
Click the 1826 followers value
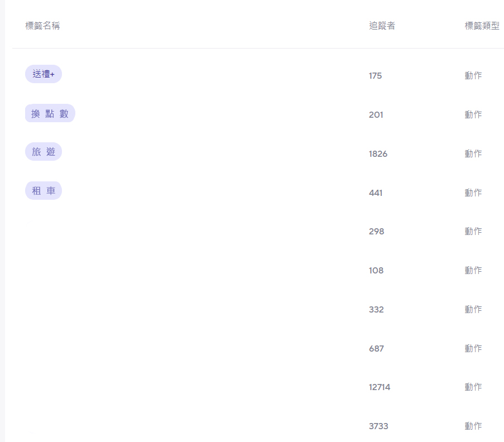coord(378,154)
